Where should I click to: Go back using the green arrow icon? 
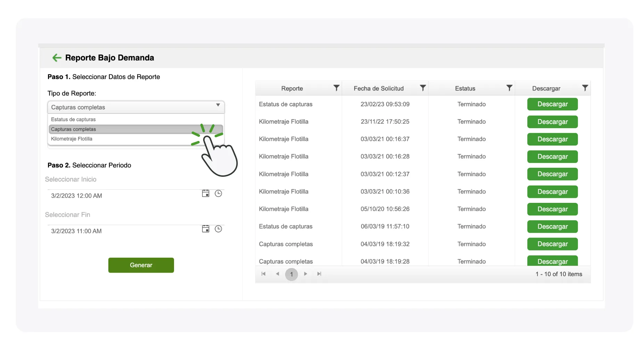tap(57, 58)
